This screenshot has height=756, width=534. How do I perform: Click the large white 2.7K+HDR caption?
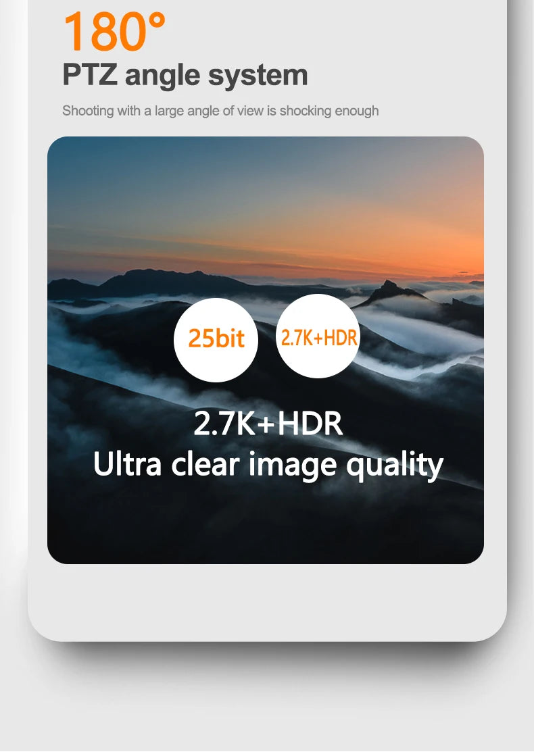[x=268, y=424]
